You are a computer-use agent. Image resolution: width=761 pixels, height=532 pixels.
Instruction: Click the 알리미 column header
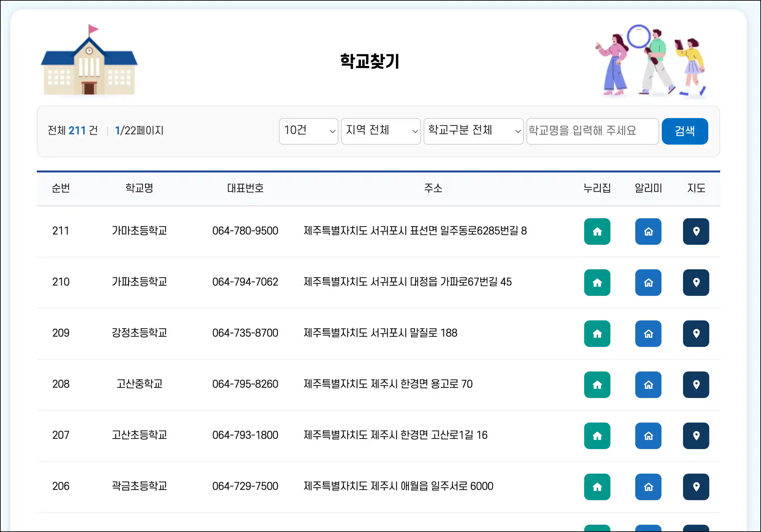click(x=648, y=188)
